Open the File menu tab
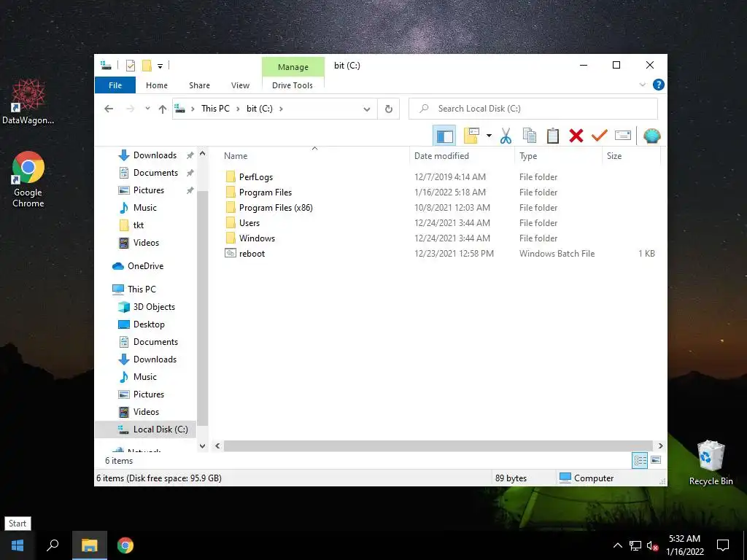 115,85
